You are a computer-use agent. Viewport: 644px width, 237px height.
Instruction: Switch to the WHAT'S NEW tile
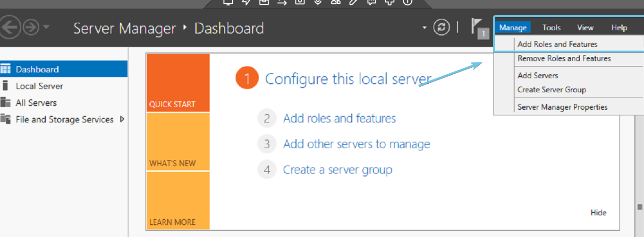coord(178,142)
